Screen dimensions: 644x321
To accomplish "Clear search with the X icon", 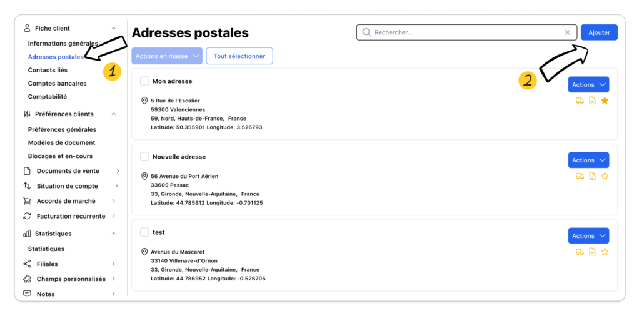I will (568, 32).
